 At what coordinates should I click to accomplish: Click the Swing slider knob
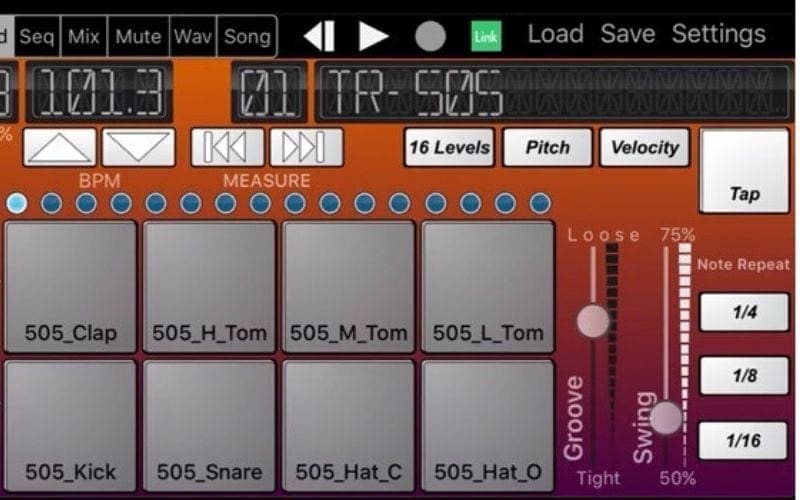point(666,418)
